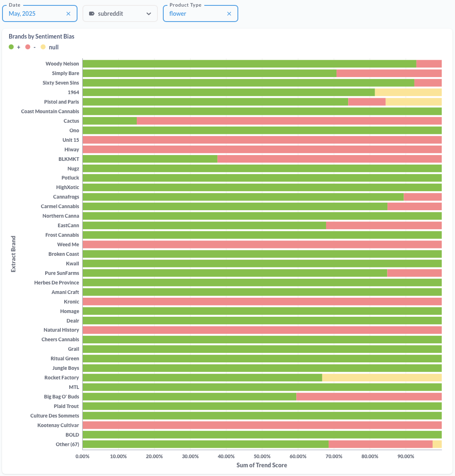Select the HighXotic brand label
The height and width of the screenshot is (476, 455).
pos(68,187)
